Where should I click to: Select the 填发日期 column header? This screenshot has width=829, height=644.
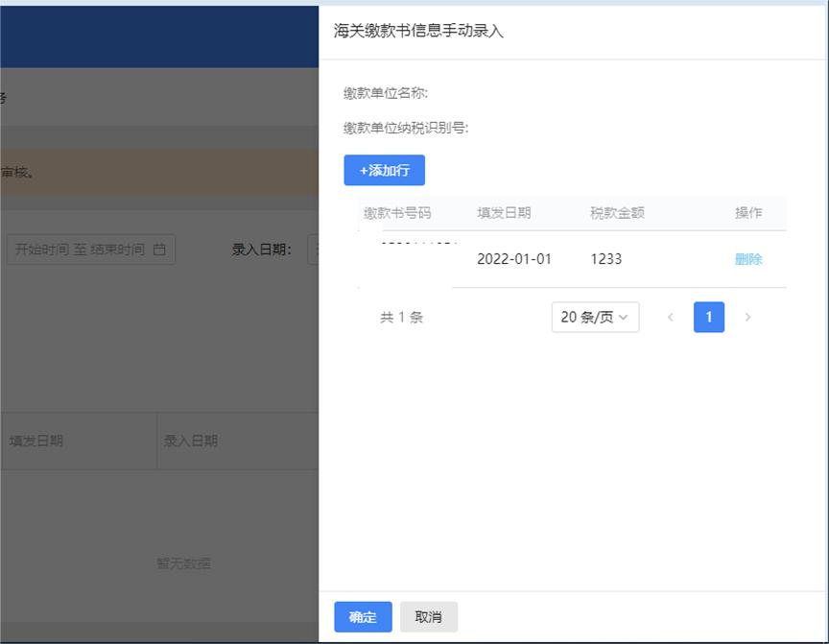pyautogui.click(x=503, y=213)
